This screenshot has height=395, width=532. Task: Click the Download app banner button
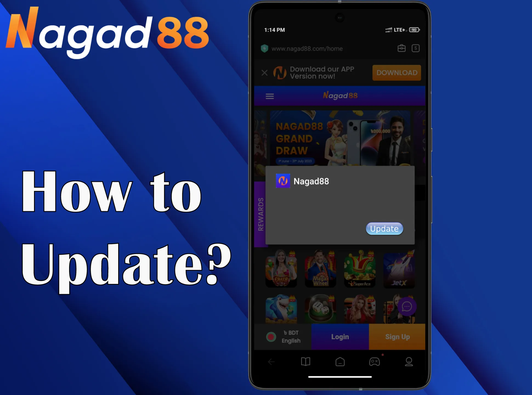[x=396, y=73]
